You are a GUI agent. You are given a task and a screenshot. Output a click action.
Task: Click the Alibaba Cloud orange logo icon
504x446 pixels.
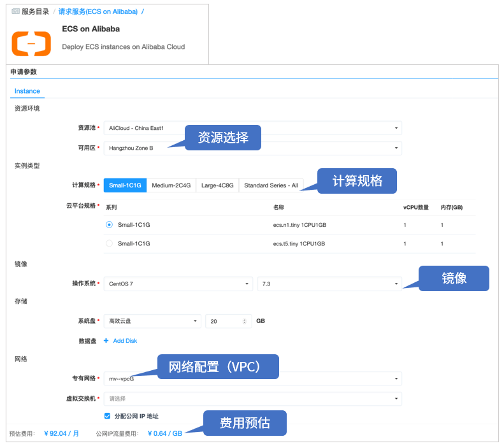(x=31, y=42)
